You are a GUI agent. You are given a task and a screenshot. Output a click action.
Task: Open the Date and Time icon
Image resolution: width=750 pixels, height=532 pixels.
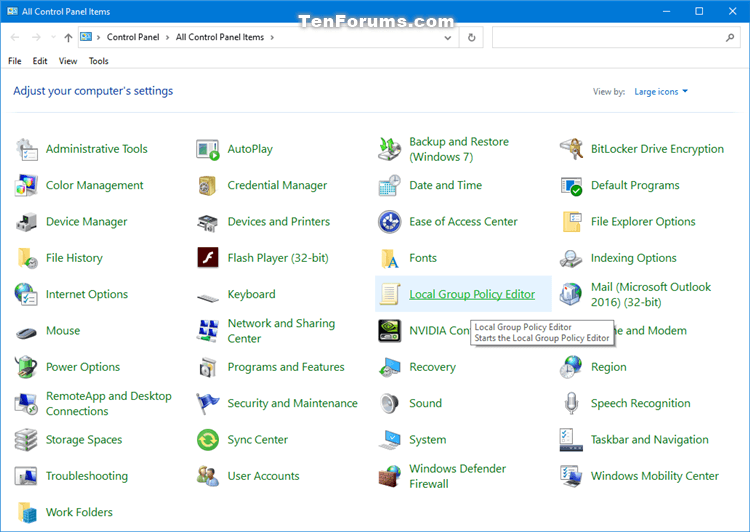click(389, 186)
